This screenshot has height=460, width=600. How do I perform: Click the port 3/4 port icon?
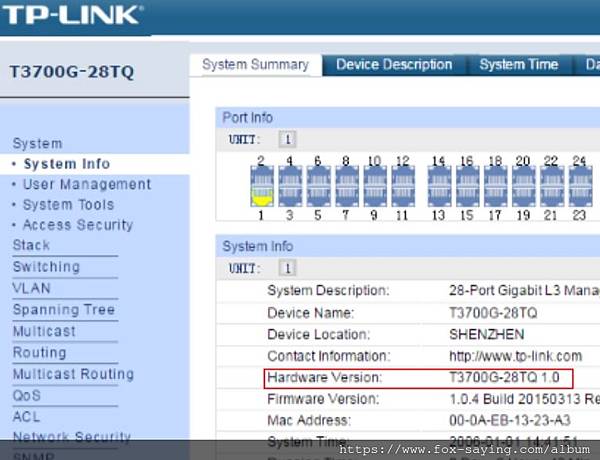tap(290, 186)
